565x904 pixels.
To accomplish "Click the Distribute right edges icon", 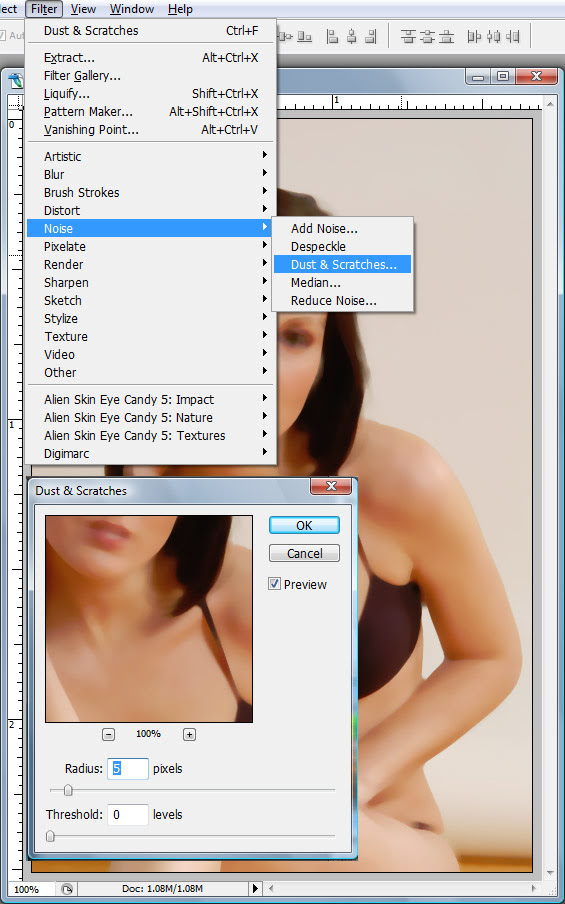I will click(x=513, y=37).
